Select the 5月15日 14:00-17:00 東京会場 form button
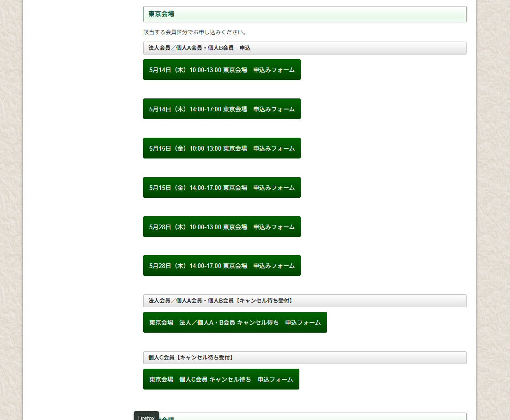510x420 pixels. click(x=222, y=188)
